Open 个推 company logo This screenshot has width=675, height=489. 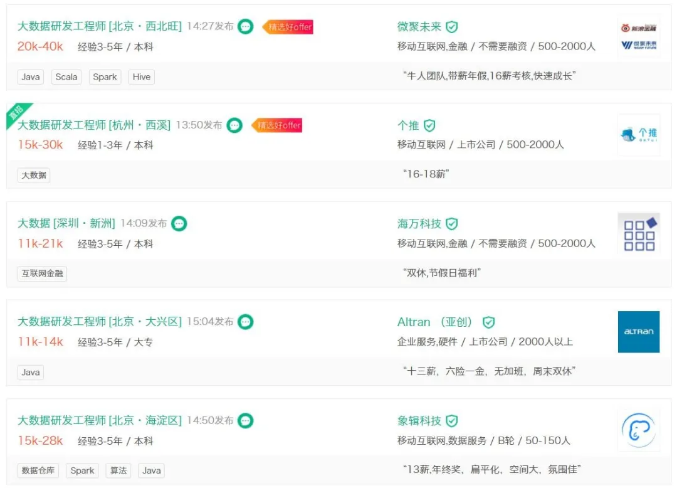coord(639,135)
